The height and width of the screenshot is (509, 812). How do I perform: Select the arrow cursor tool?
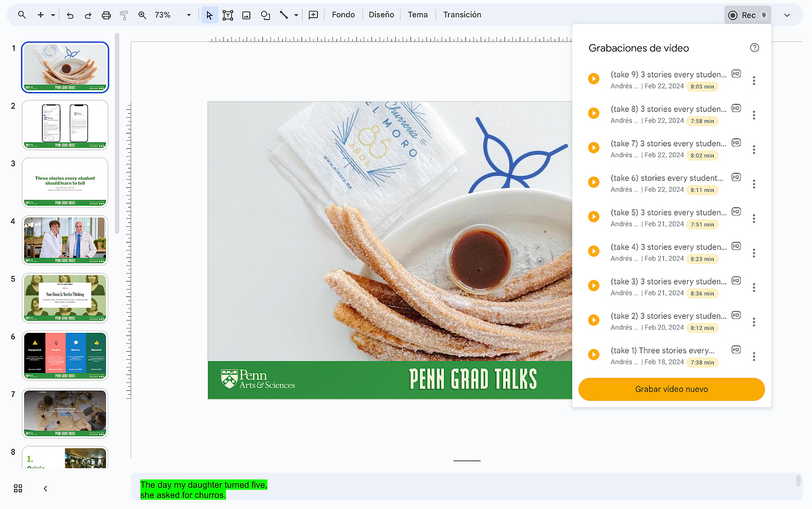[x=209, y=15]
